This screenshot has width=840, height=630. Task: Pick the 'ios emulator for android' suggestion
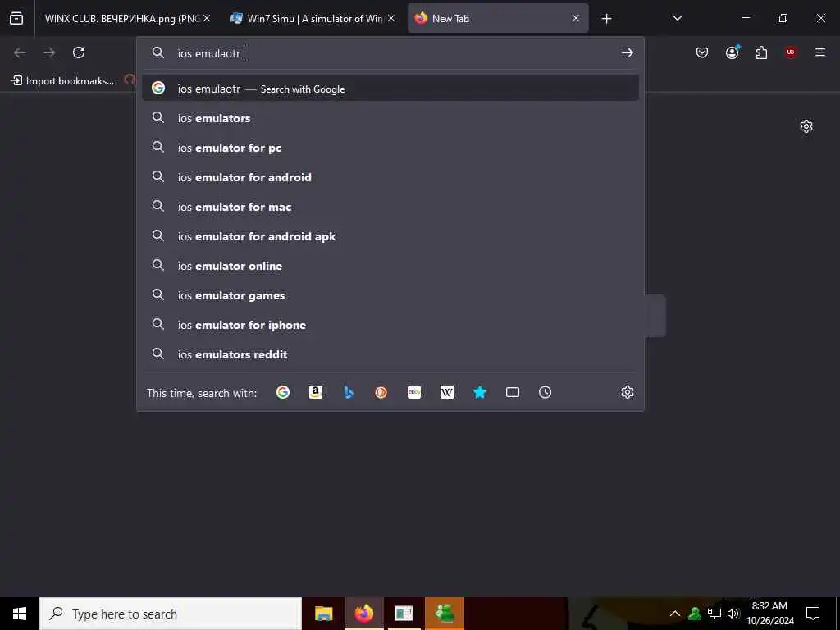(x=390, y=177)
